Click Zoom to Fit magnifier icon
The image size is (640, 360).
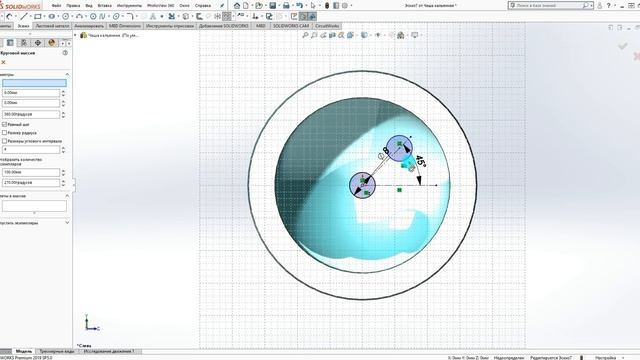point(305,36)
